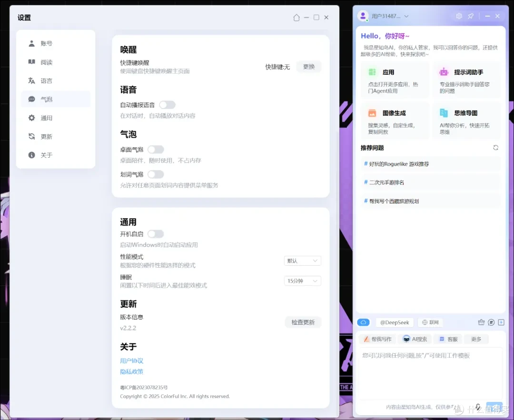This screenshot has width=514, height=420.
Task: Open the 账号 section in settings sidebar
Action: click(55, 44)
